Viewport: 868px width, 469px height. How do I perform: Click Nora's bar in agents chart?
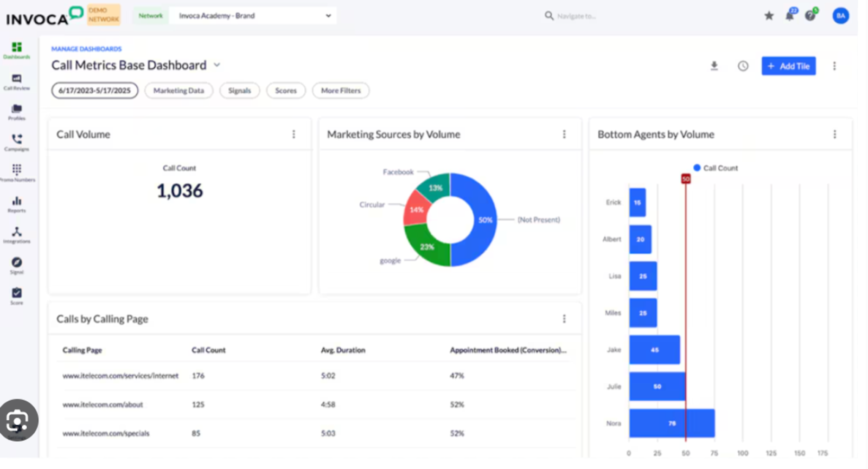pos(672,423)
